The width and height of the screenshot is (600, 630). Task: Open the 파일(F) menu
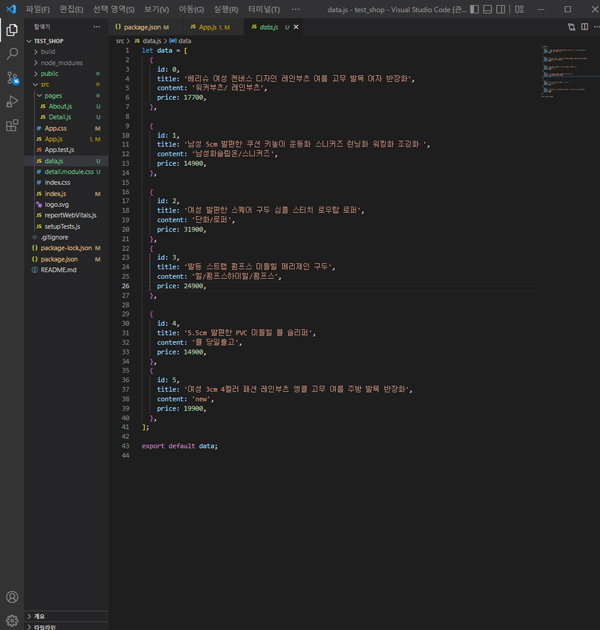click(38, 9)
